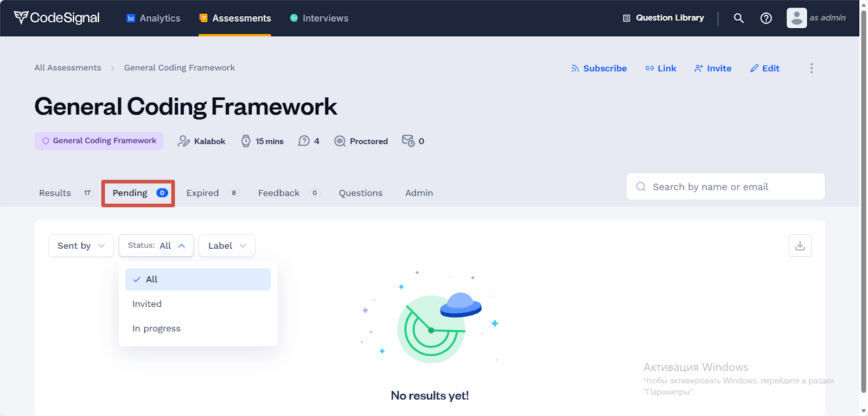The height and width of the screenshot is (416, 868).
Task: Open the Label filter dropdown
Action: pos(227,245)
